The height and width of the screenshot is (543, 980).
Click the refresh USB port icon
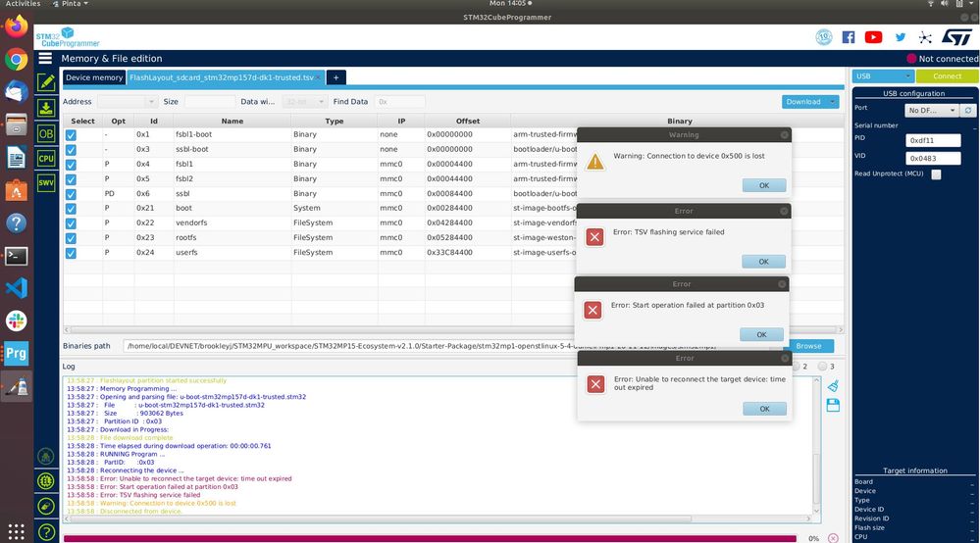968,110
